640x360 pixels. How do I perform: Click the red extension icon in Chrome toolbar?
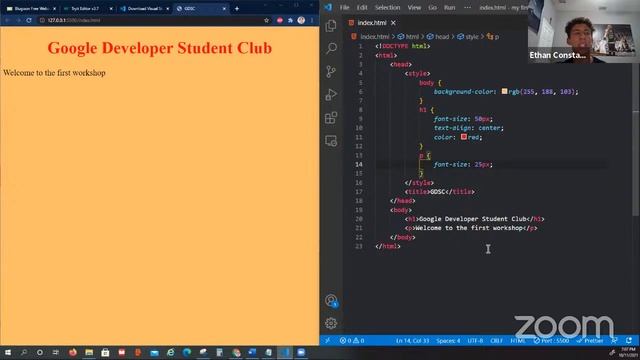(x=280, y=20)
